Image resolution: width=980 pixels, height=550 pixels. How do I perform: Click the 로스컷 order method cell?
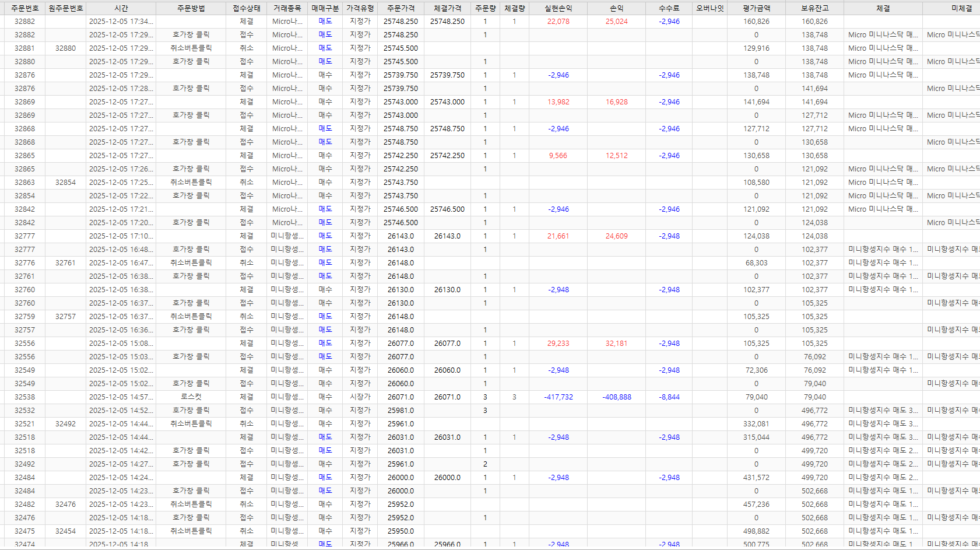point(191,397)
